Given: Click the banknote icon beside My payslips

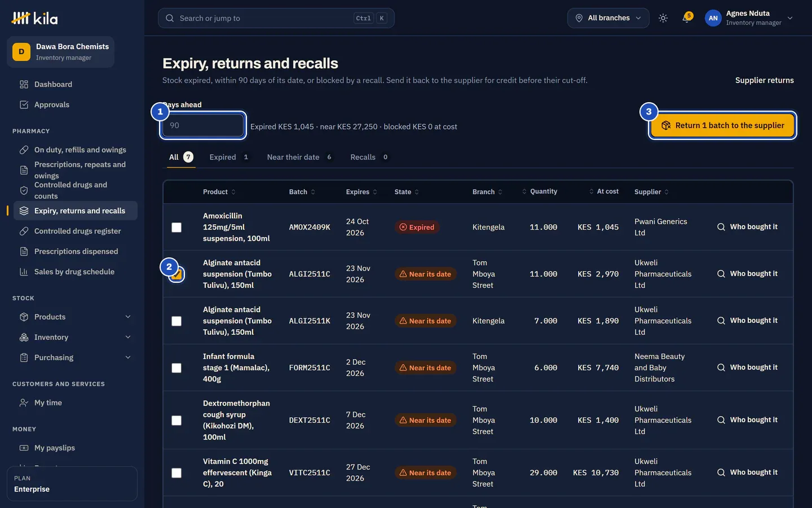Looking at the screenshot, I should (24, 448).
